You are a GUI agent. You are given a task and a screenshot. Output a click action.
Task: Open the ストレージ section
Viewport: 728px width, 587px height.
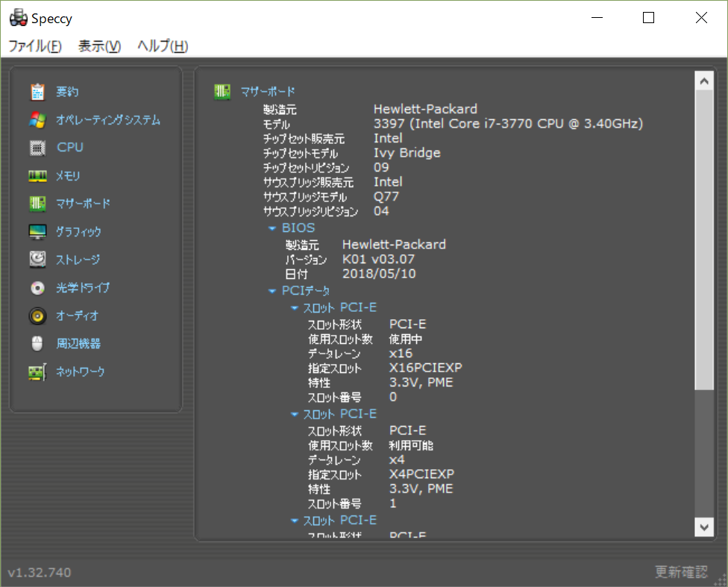pyautogui.click(x=78, y=259)
